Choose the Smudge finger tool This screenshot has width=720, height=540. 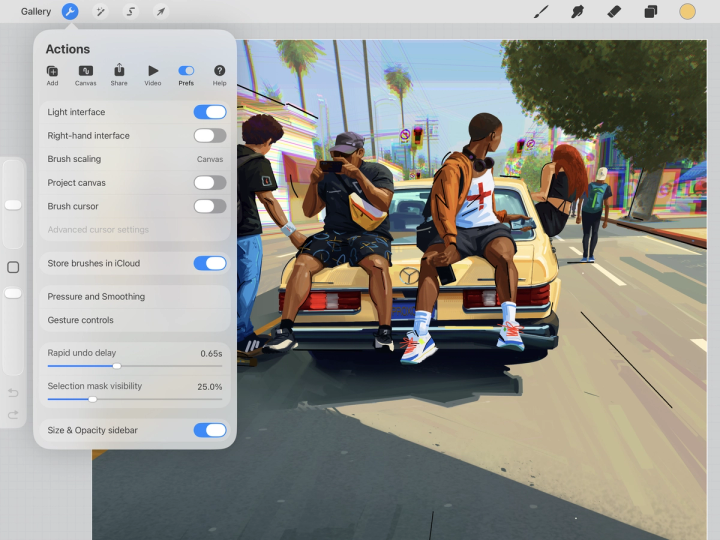tap(577, 11)
